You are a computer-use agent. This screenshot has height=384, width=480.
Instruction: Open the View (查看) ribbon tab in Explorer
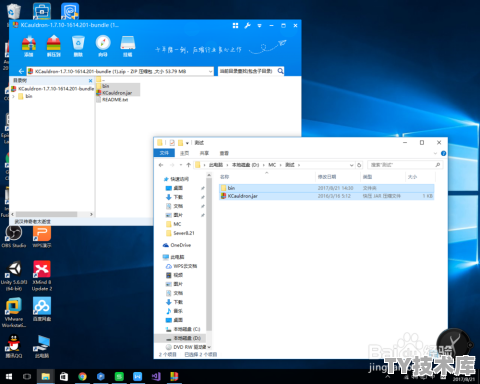tap(224, 153)
